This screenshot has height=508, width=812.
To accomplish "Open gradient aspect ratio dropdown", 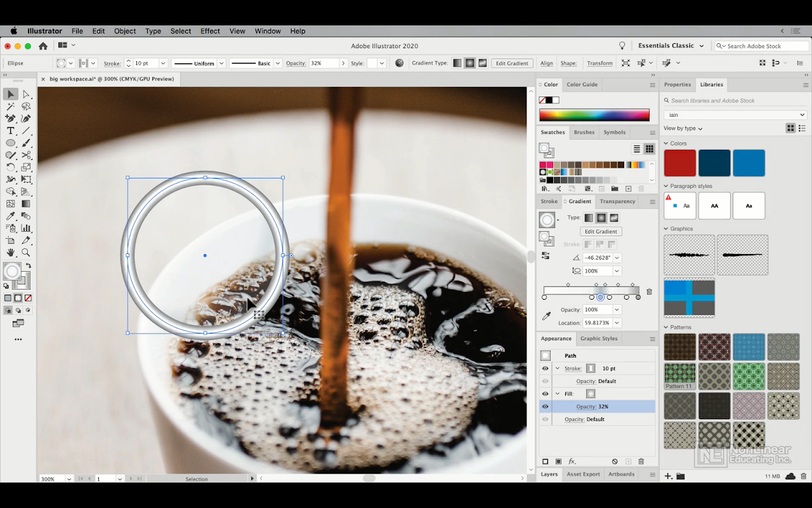I will point(617,271).
